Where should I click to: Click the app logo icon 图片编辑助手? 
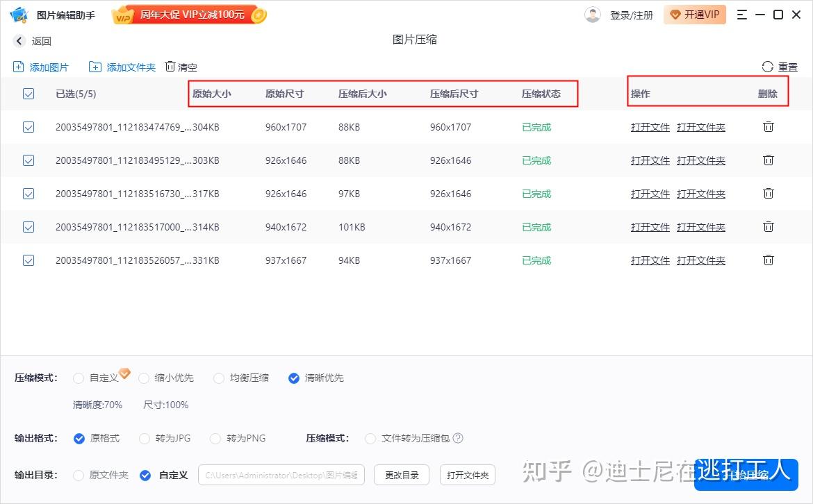tap(19, 15)
